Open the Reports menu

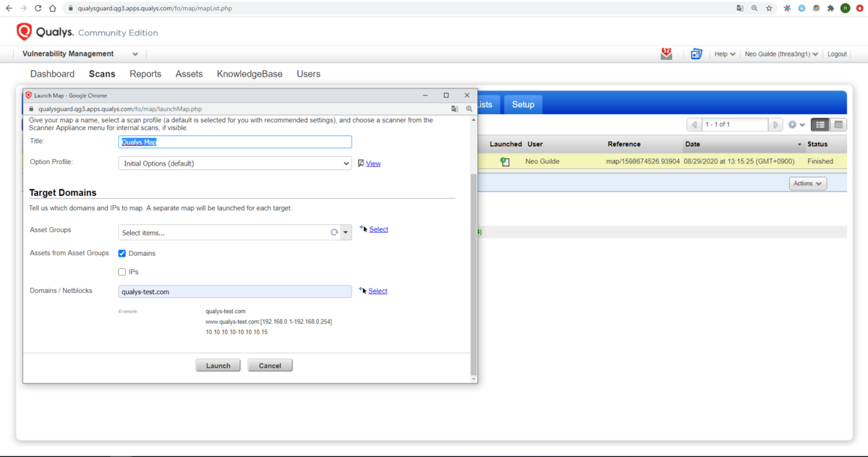coord(145,74)
